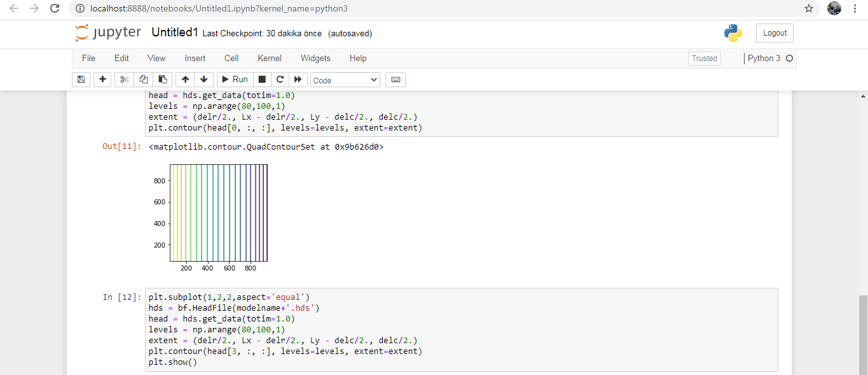Click the Python logo icon

(733, 33)
